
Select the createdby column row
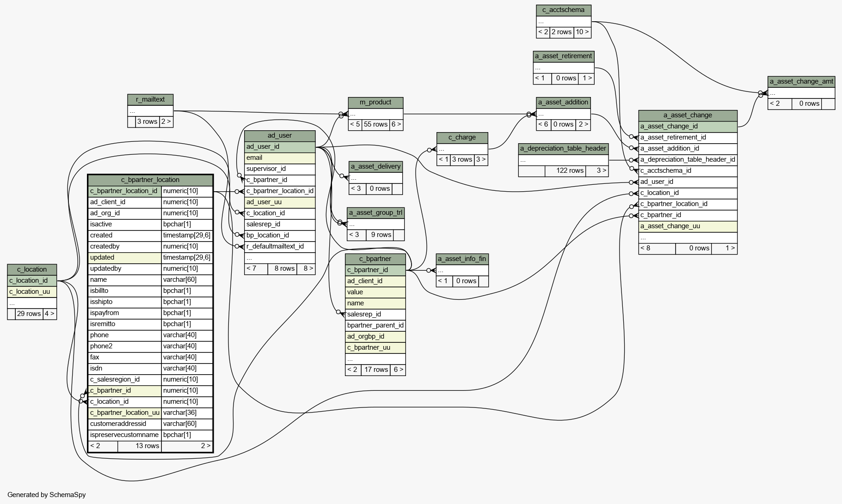coord(150,247)
